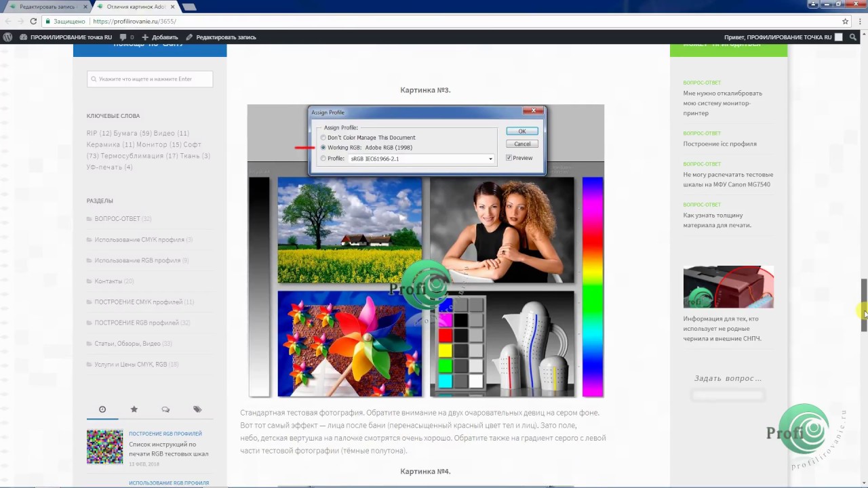Select Don't Color Manage This Document radio
Image resolution: width=868 pixels, height=488 pixels.
click(x=323, y=138)
